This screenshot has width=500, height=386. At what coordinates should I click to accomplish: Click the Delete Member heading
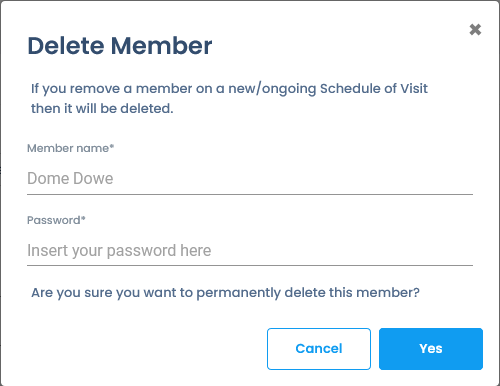[120, 46]
